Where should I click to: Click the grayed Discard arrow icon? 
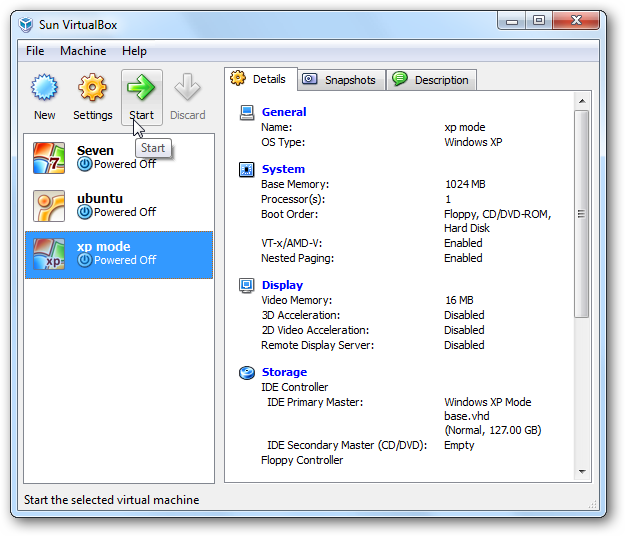coord(187,87)
